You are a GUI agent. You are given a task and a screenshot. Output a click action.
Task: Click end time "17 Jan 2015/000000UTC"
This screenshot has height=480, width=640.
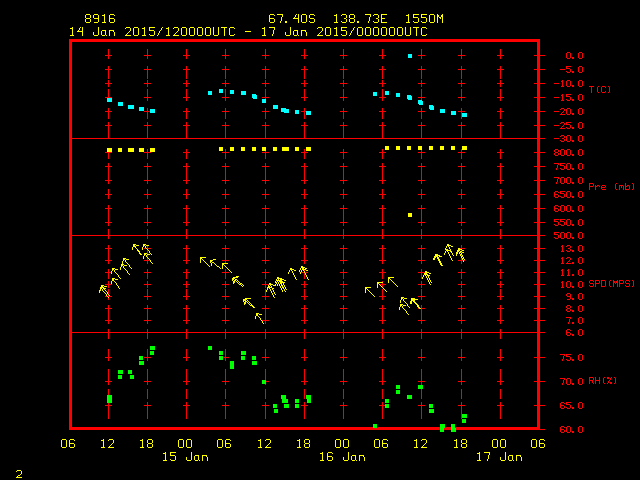344,32
